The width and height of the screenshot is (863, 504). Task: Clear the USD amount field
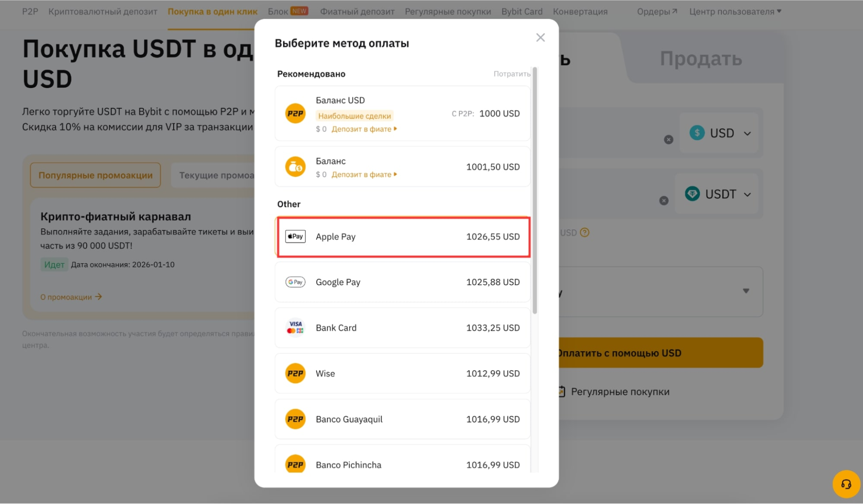pos(668,140)
